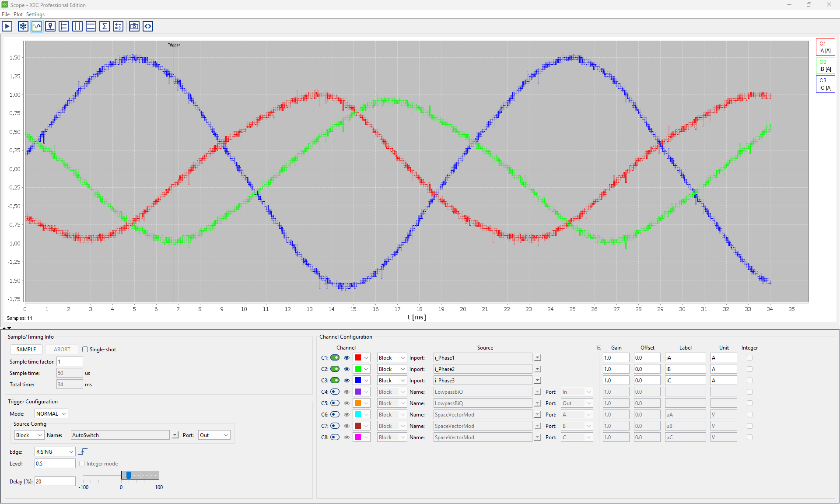This screenshot has width=840, height=504.
Task: Enable the two vertical cursors icon
Action: 77,26
